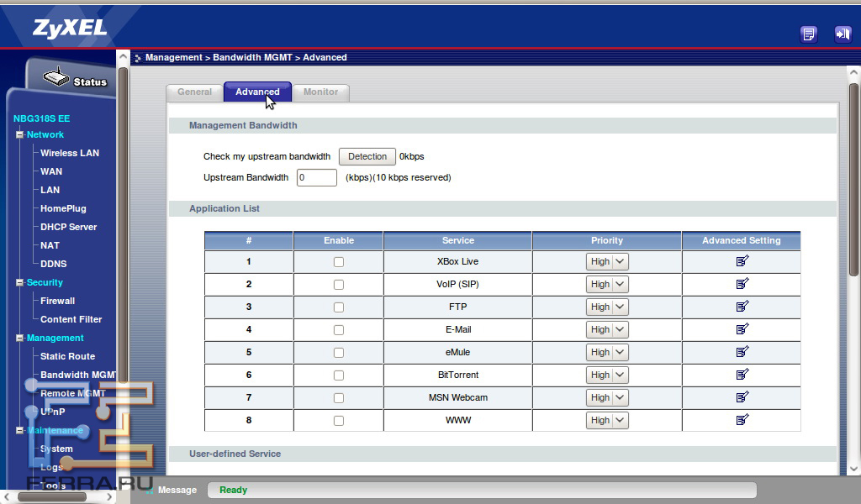Screen dimensions: 861x504
Task: Click the logout icon in top banner
Action: click(x=843, y=34)
